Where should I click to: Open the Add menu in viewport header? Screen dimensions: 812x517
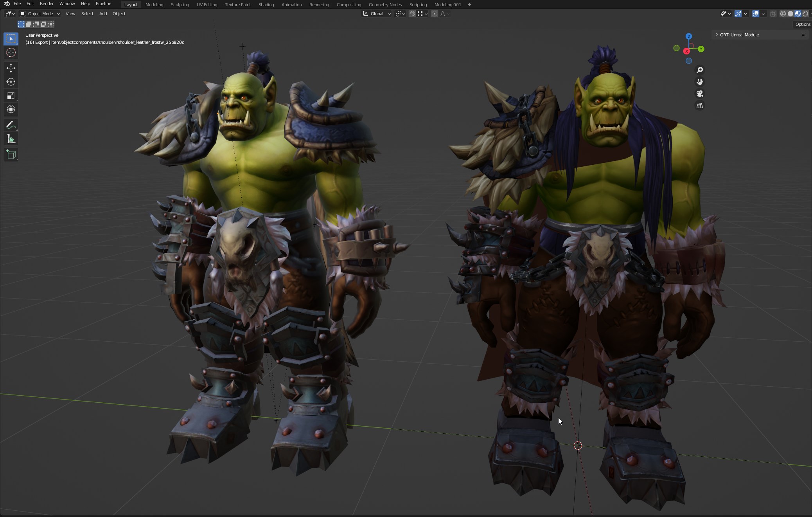[103, 14]
